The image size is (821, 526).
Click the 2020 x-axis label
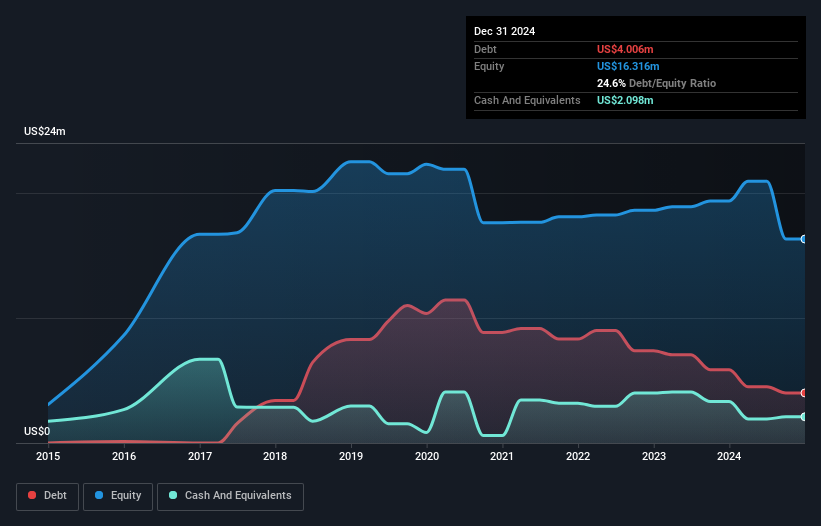[427, 456]
